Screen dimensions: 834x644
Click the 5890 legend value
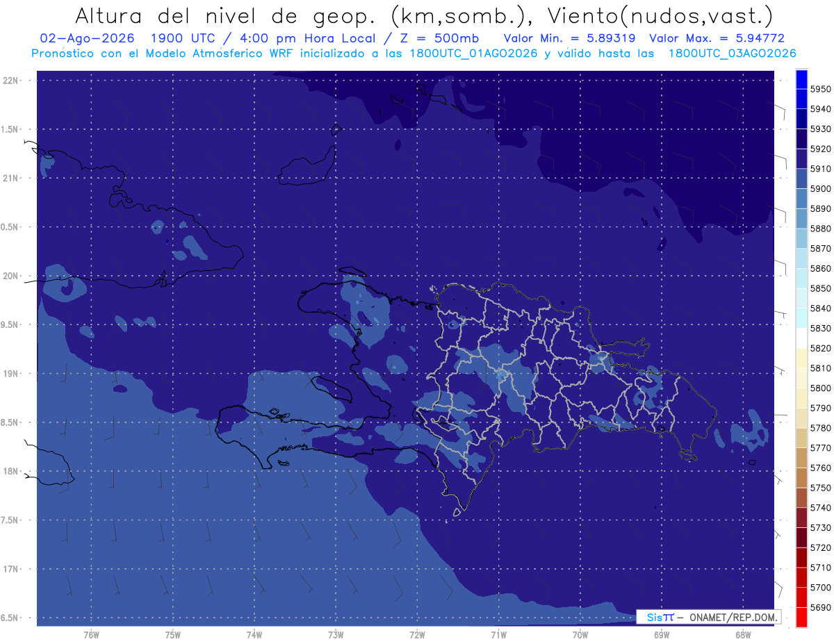tap(821, 208)
